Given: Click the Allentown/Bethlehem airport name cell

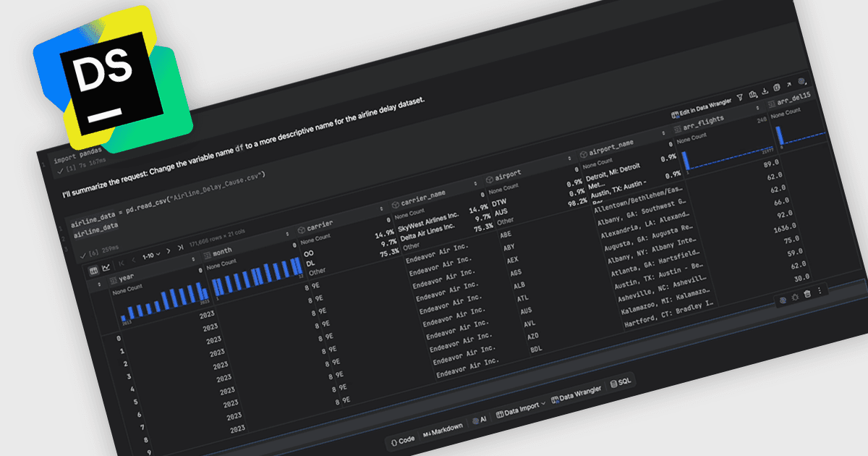Looking at the screenshot, I should [x=638, y=200].
